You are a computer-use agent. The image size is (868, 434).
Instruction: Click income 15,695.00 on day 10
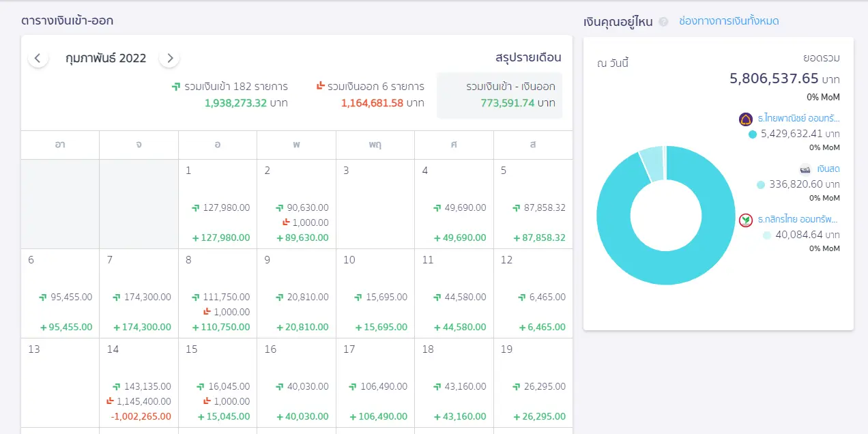386,297
